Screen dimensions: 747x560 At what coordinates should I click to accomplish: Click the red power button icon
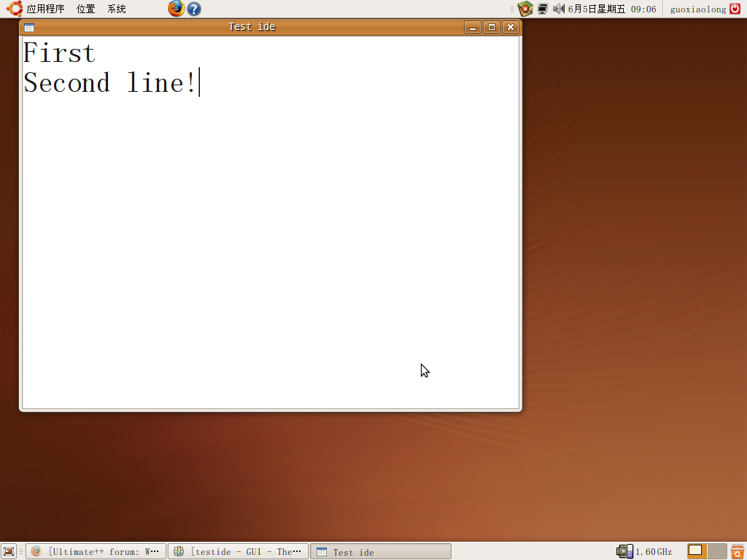(735, 9)
